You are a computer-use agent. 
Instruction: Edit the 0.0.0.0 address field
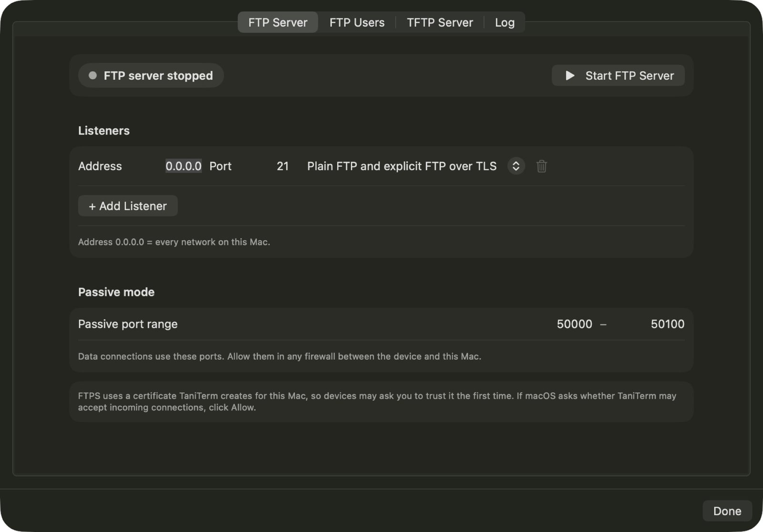[x=184, y=166]
